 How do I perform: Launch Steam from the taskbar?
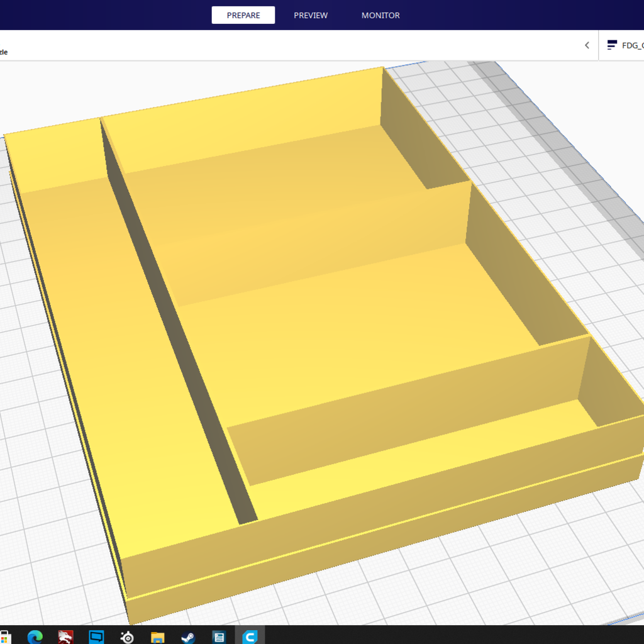(188, 637)
